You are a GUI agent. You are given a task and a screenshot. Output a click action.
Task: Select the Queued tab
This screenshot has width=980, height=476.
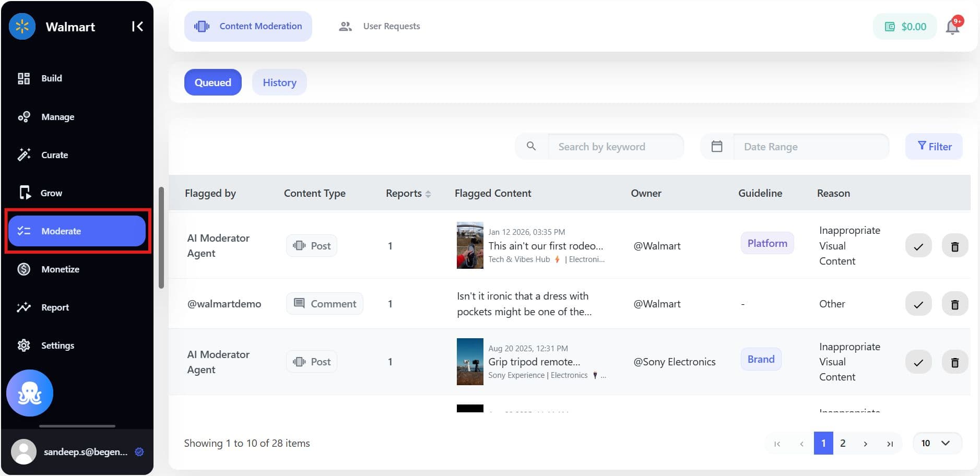pyautogui.click(x=213, y=82)
